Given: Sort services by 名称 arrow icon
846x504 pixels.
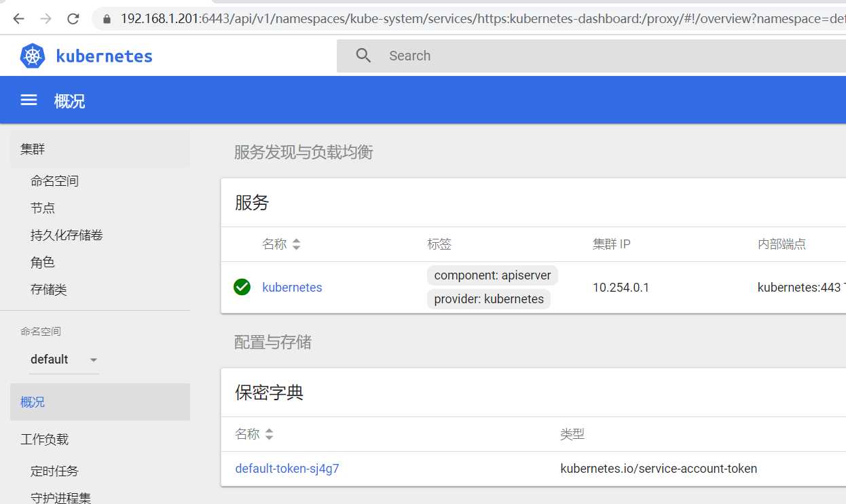Looking at the screenshot, I should tap(296, 244).
